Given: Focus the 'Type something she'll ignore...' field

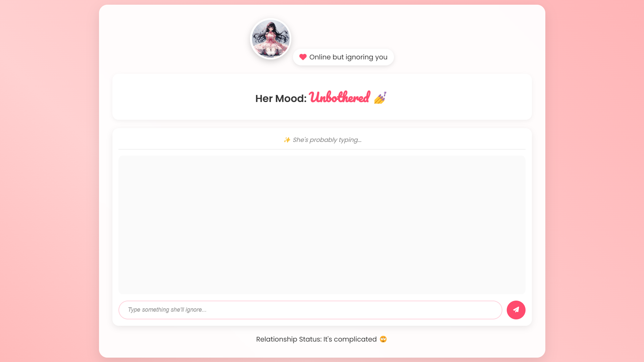Looking at the screenshot, I should click(310, 310).
